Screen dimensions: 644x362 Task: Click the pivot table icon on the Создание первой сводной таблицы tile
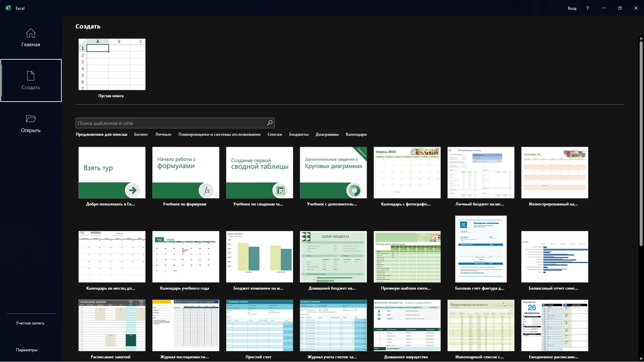click(x=280, y=190)
